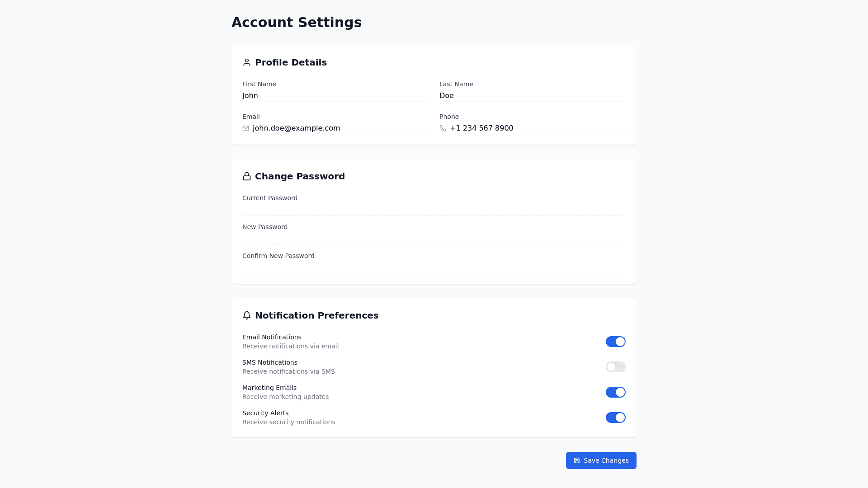This screenshot has width=868, height=488.
Task: Edit the email address john.doe@example.com
Action: coord(339,128)
